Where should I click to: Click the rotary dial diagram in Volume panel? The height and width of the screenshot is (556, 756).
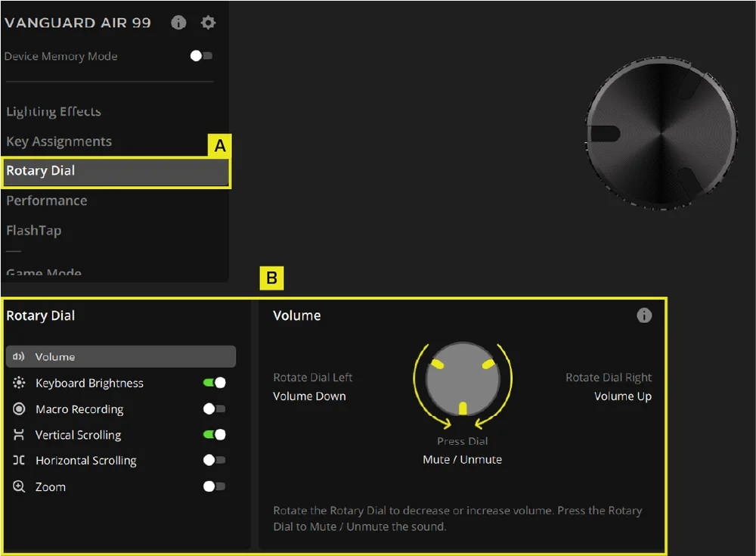click(463, 378)
